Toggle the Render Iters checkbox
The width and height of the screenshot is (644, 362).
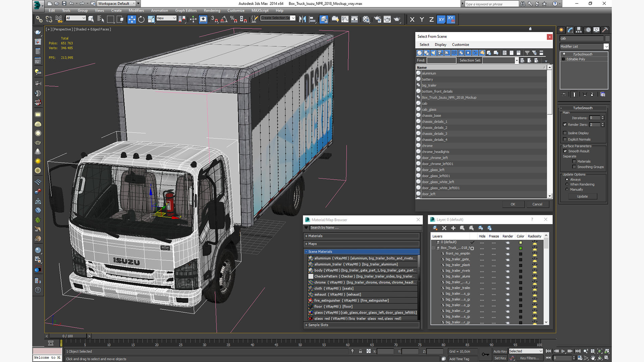[565, 125]
